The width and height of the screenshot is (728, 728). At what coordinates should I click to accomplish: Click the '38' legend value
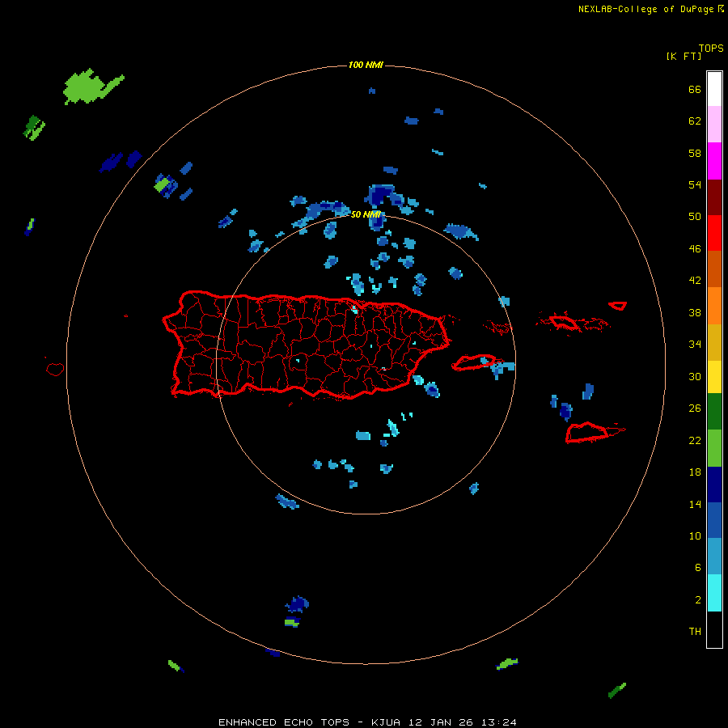point(695,312)
